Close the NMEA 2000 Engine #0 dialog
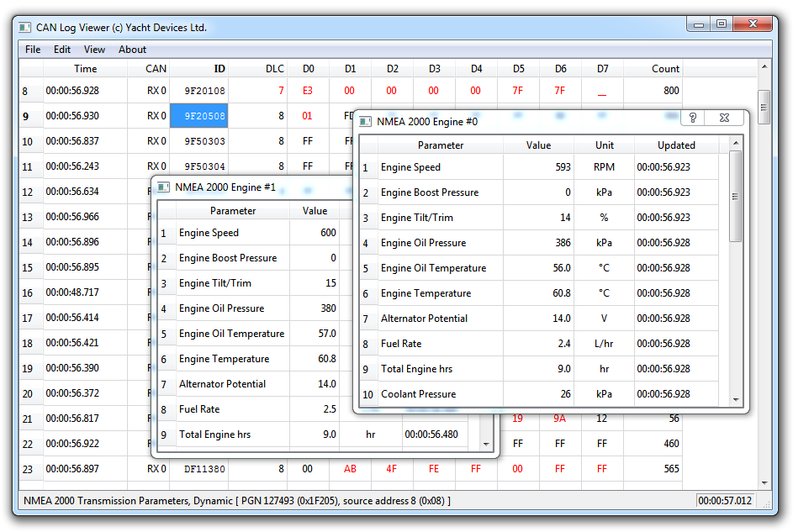The width and height of the screenshot is (793, 532). (724, 118)
